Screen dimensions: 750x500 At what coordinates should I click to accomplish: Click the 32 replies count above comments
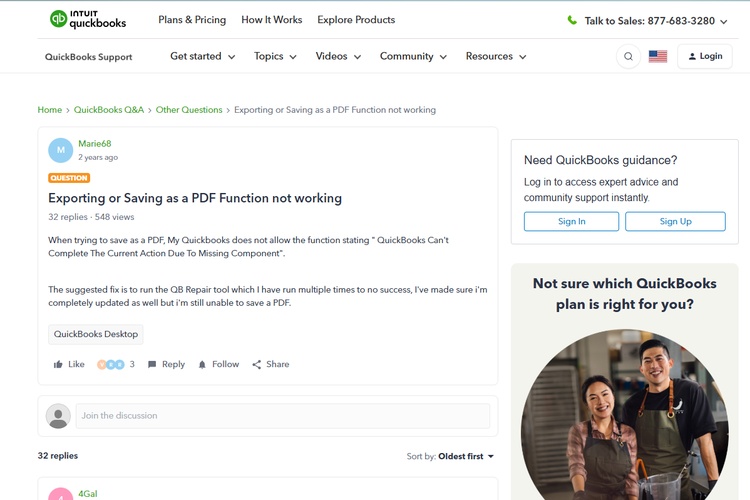pyautogui.click(x=58, y=456)
